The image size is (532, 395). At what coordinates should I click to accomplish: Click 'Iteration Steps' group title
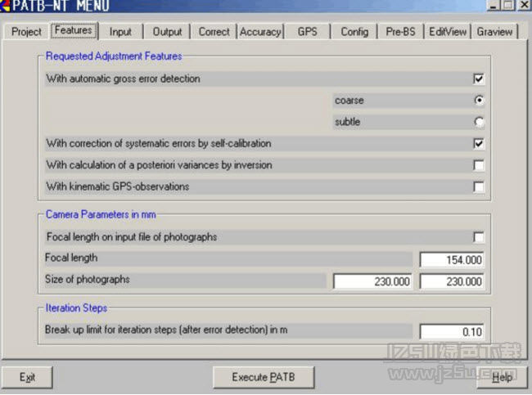[76, 307]
